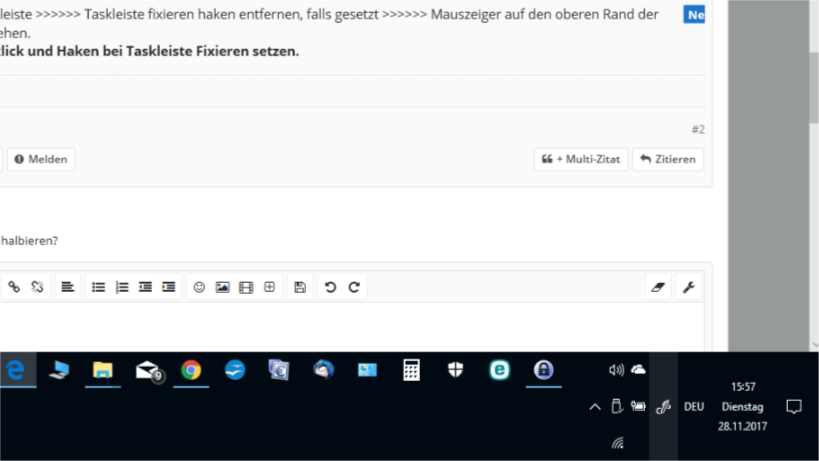Open the post number #2 link
Screen dimensions: 819x461
[x=698, y=129]
